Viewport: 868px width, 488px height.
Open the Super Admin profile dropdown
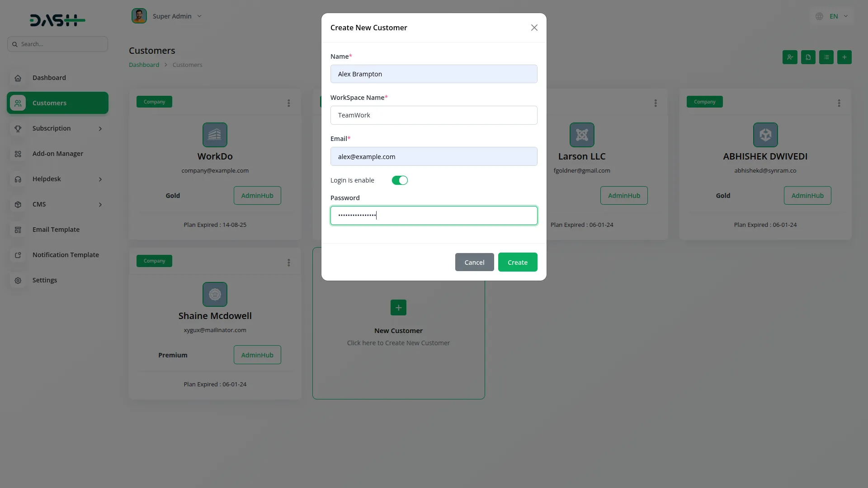tap(172, 16)
